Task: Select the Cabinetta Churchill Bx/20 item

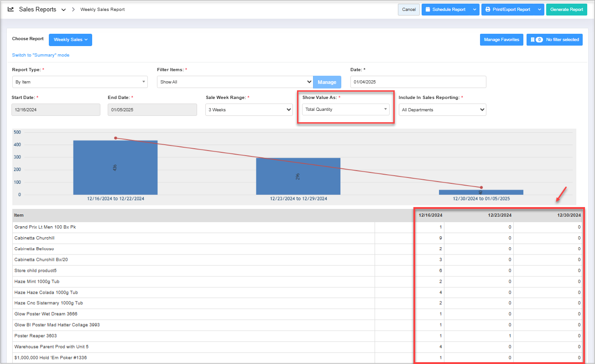Action: pyautogui.click(x=40, y=260)
